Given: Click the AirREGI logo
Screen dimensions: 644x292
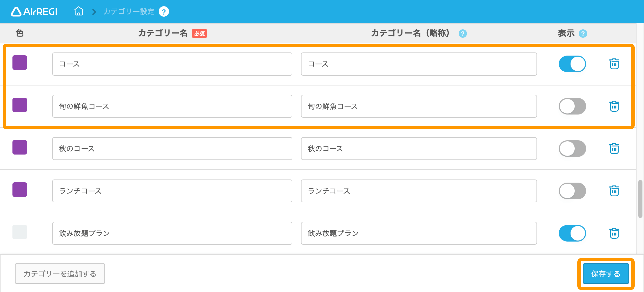Looking at the screenshot, I should pyautogui.click(x=34, y=12).
